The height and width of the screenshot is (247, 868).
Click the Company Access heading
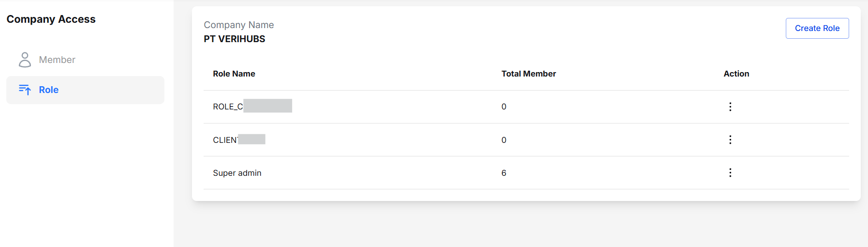[x=51, y=19]
